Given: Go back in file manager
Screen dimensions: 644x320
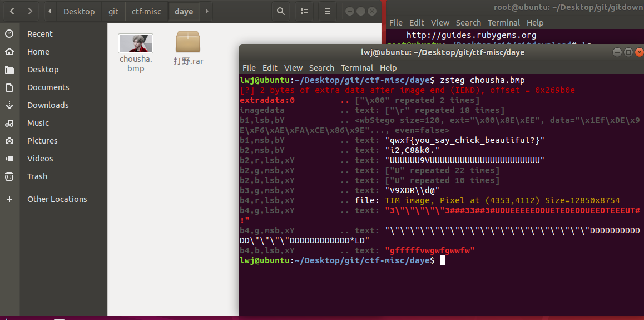Looking at the screenshot, I should (x=12, y=12).
